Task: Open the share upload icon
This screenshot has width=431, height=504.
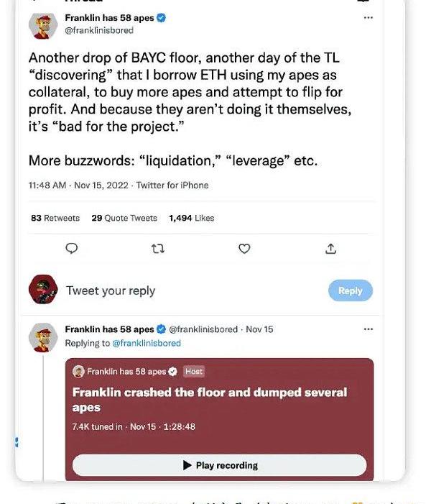Action: [x=330, y=248]
